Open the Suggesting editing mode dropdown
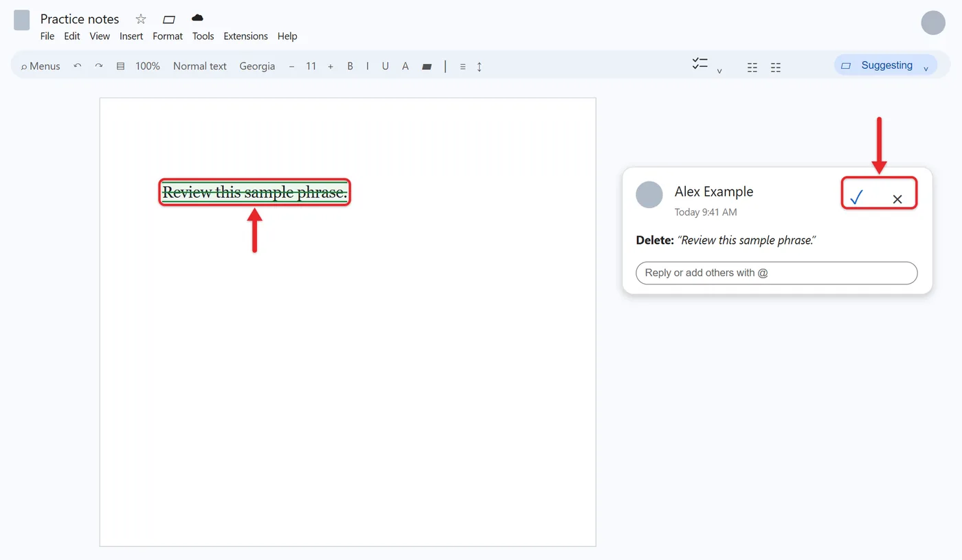This screenshot has width=962, height=560. (x=886, y=65)
